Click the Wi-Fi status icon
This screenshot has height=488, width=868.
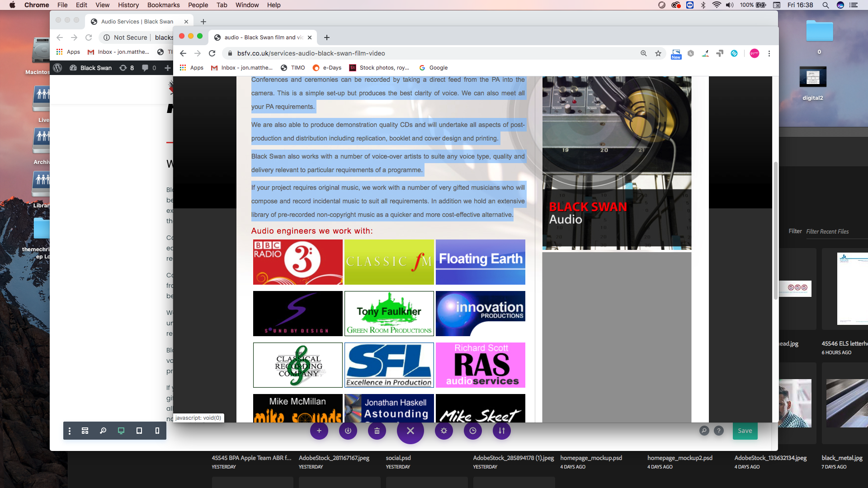[x=717, y=5]
